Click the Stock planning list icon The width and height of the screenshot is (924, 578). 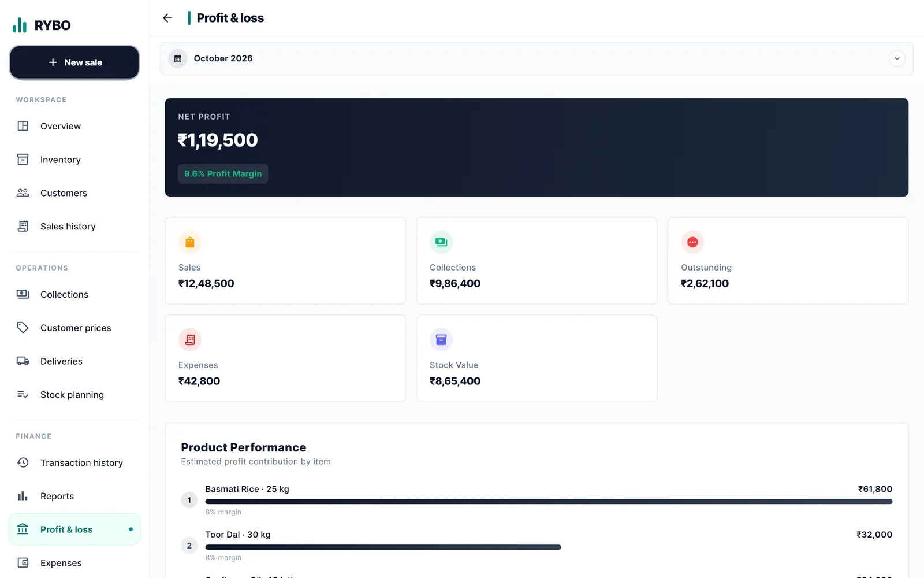23,395
